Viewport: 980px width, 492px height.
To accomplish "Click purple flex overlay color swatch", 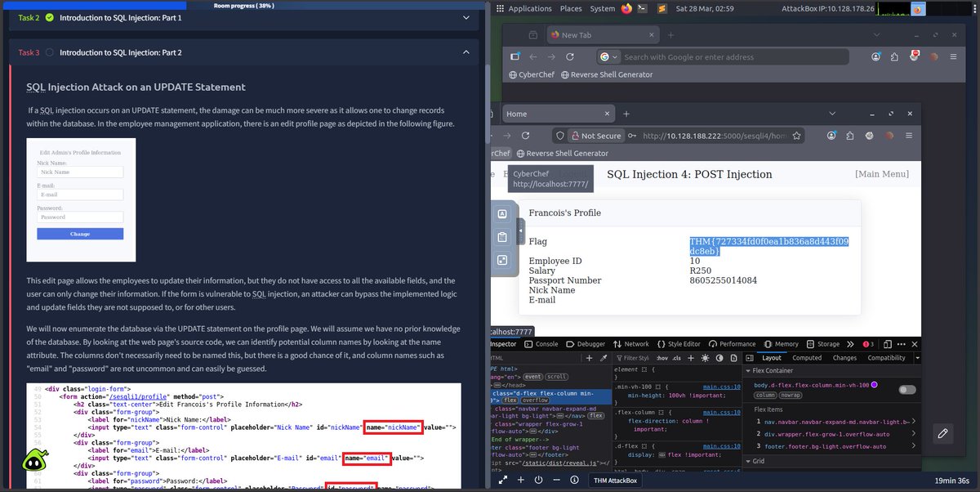I will [x=875, y=384].
